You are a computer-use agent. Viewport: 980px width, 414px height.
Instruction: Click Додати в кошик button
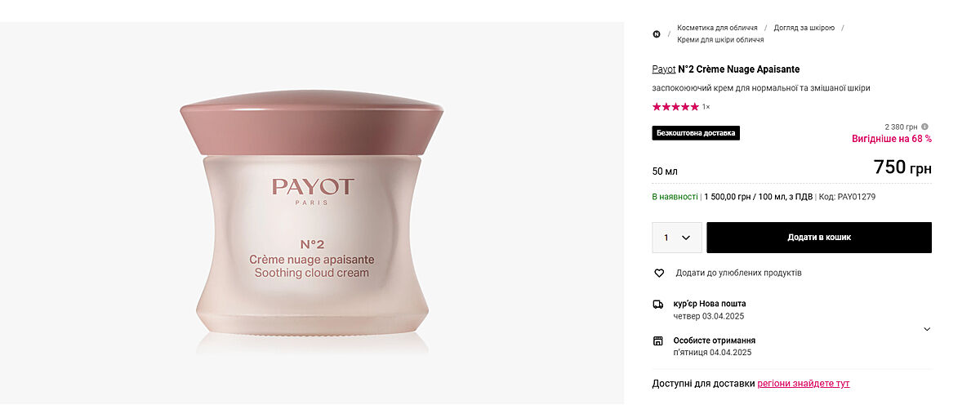coord(819,238)
